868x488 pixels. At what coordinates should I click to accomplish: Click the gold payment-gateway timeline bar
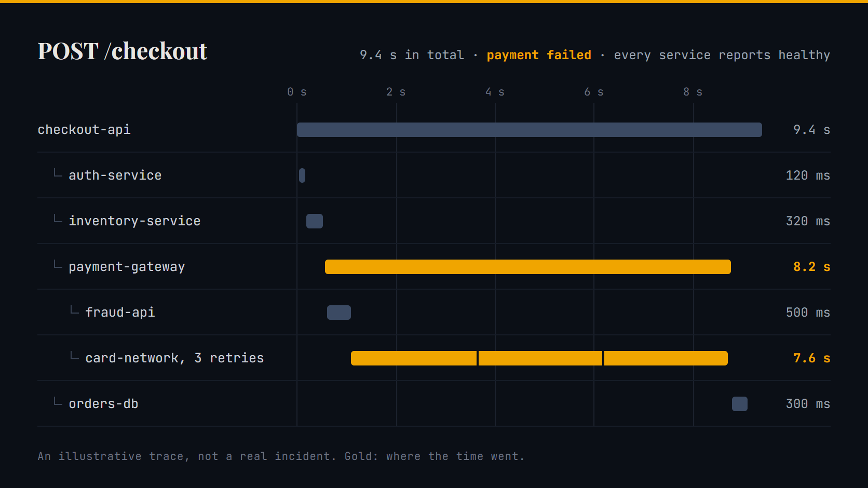[x=528, y=267]
